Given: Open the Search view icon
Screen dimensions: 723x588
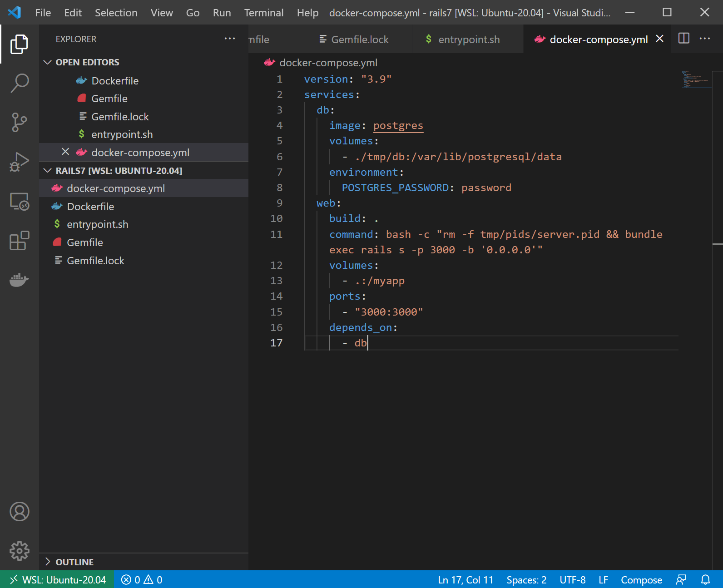Looking at the screenshot, I should pos(19,84).
